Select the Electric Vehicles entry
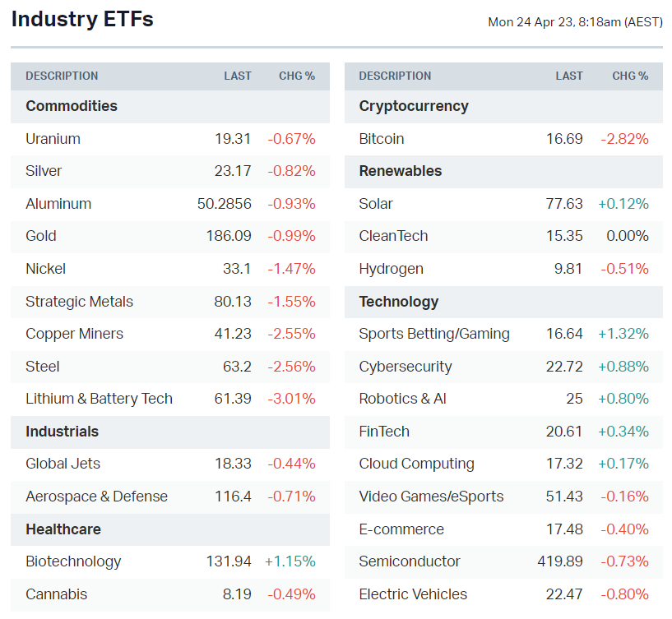This screenshot has width=672, height=619. [413, 594]
